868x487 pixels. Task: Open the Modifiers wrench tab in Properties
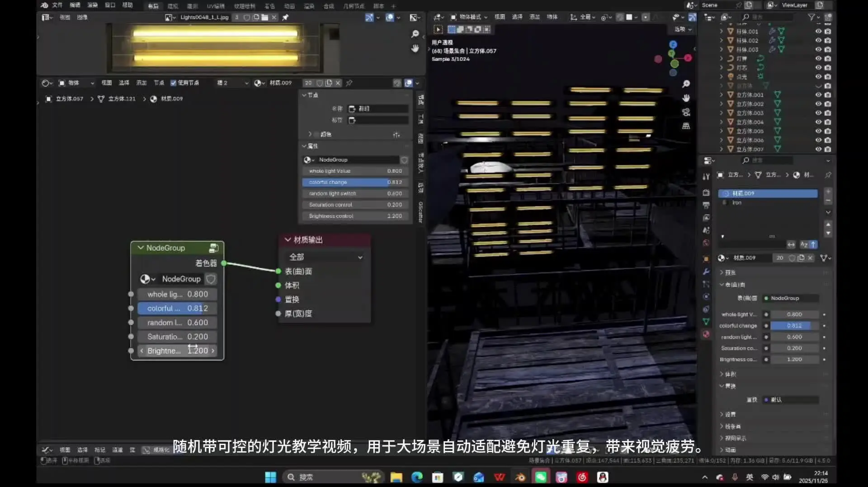point(706,272)
